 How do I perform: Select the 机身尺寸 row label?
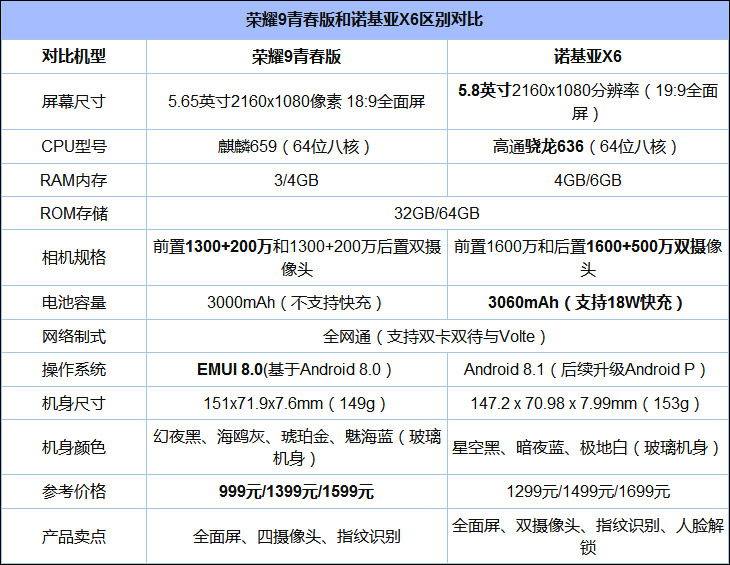click(x=74, y=403)
